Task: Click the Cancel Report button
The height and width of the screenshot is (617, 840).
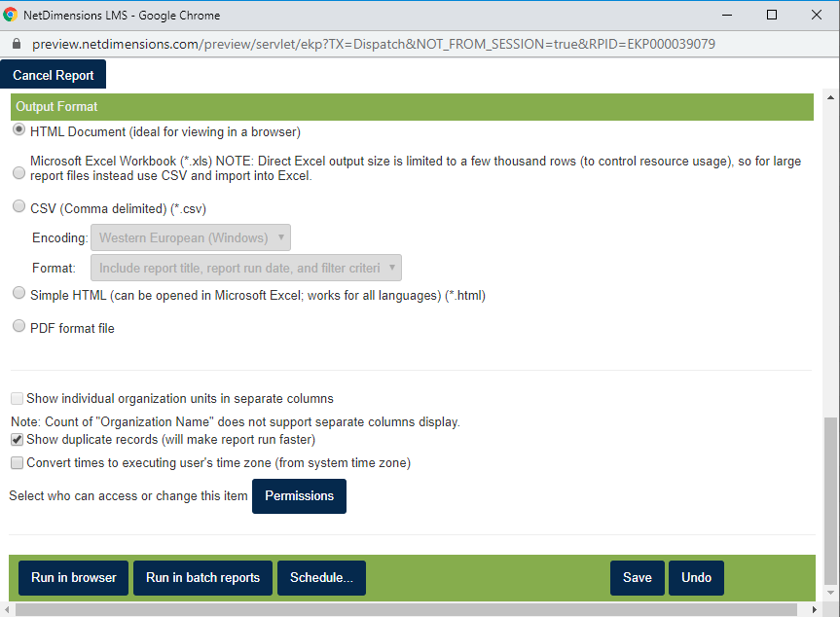Action: 53,75
